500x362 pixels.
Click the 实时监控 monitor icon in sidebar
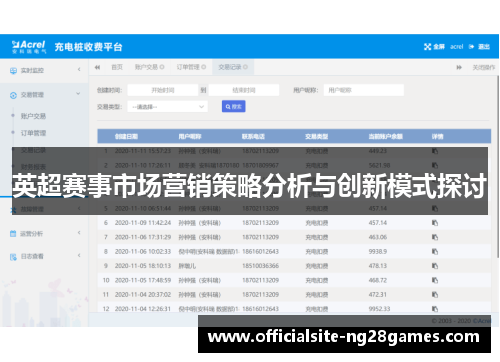pyautogui.click(x=13, y=71)
